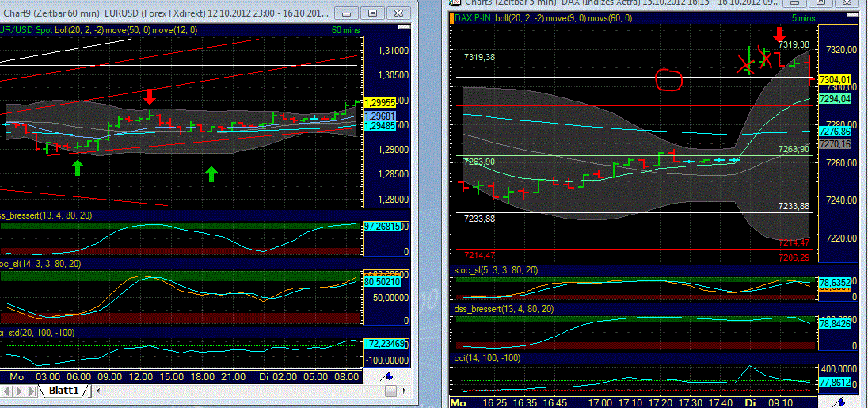Image resolution: width=868 pixels, height=408 pixels.
Task: Click the 97,26815 indicator value
Action: tap(382, 227)
